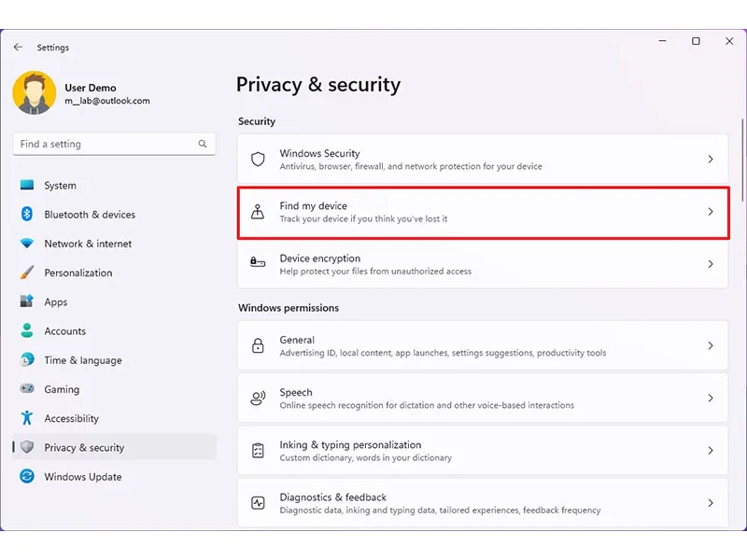Switch to Windows Update section
The width and height of the screenshot is (747, 560).
[114, 476]
